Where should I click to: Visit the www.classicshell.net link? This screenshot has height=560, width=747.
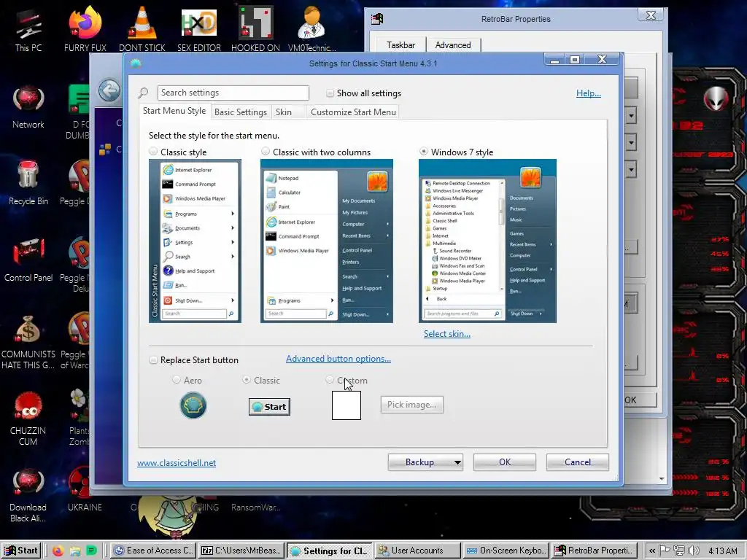click(x=177, y=463)
